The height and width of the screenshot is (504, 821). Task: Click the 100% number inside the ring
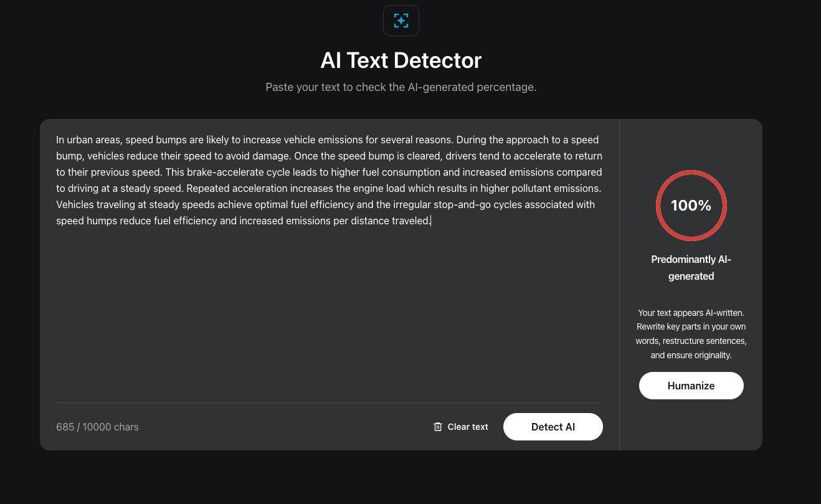coord(691,206)
